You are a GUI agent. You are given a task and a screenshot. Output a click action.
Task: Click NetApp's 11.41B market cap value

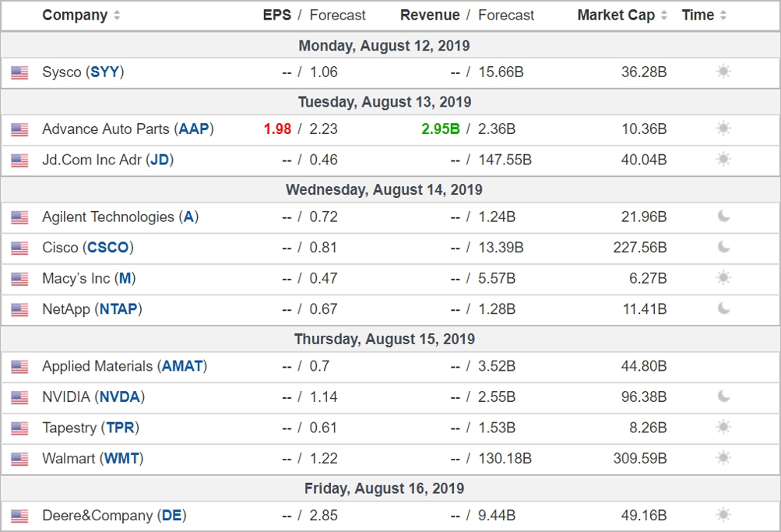(645, 309)
